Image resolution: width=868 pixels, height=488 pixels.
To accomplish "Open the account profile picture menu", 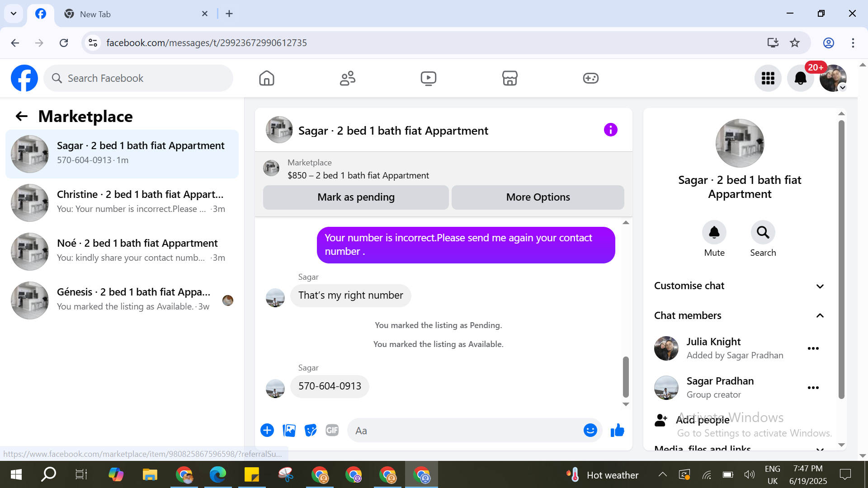I will click(x=833, y=78).
